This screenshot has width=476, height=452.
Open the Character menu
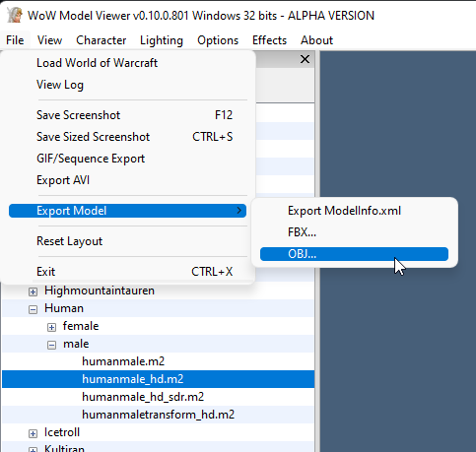tap(102, 40)
